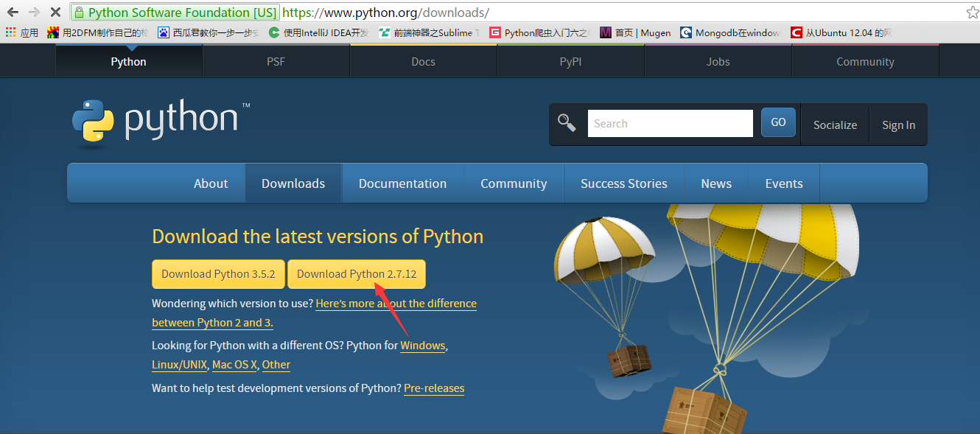Switch to the Community top tab
The image size is (980, 434).
point(865,61)
